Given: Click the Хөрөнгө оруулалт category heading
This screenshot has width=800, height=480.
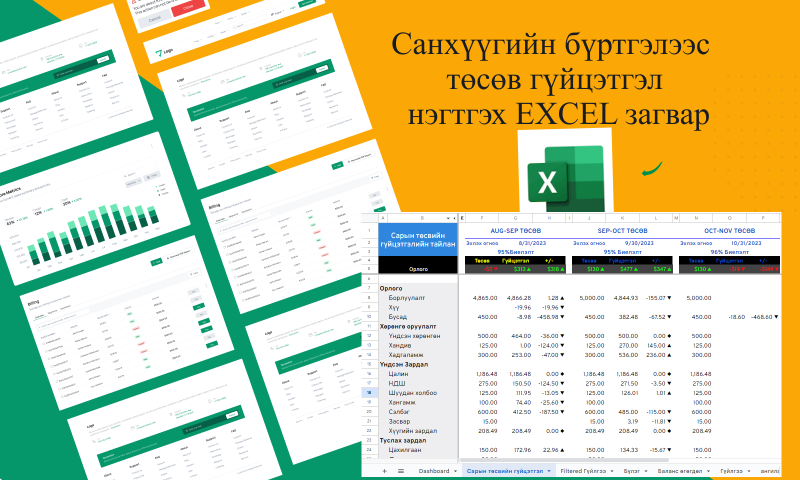Looking at the screenshot, I should 408,326.
